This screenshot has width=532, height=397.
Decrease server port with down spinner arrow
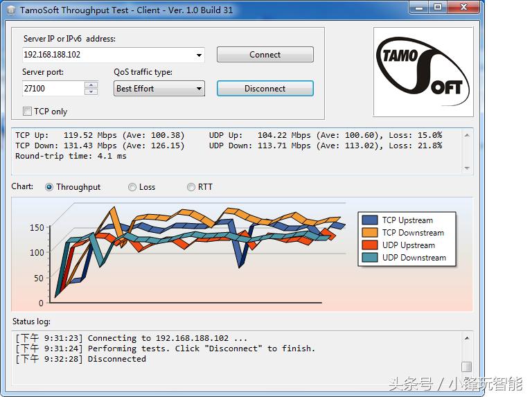point(91,92)
